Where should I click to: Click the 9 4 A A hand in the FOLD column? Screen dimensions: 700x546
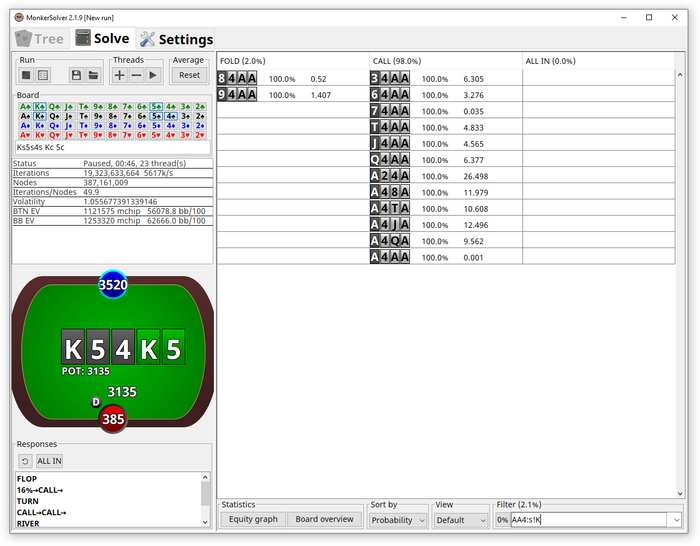[x=237, y=95]
